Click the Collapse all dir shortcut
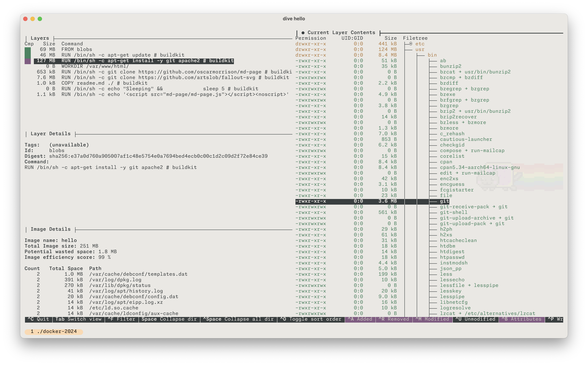The image size is (588, 365). click(x=238, y=319)
